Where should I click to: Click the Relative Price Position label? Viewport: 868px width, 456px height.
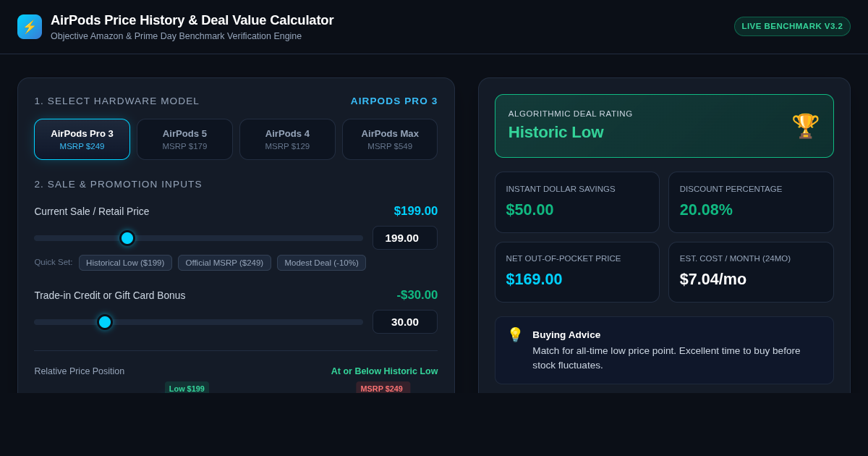pos(80,371)
